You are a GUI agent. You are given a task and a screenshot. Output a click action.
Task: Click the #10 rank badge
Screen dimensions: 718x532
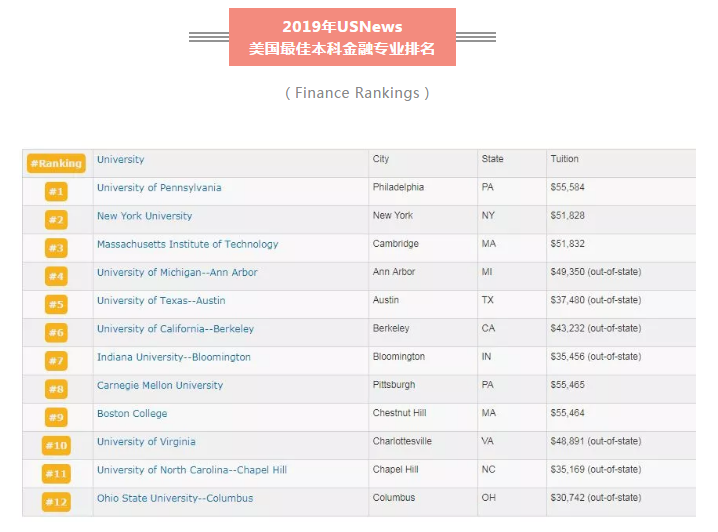pyautogui.click(x=56, y=445)
